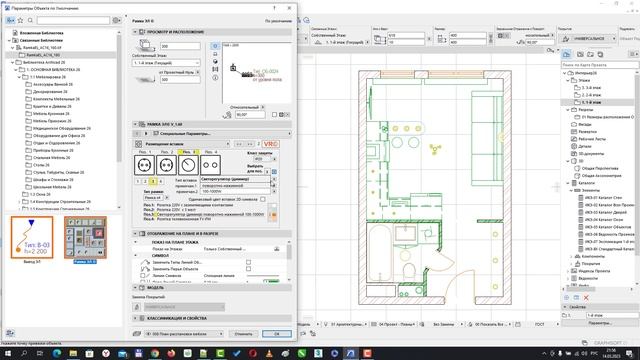Select the two-hole insert in position 4
The height and width of the screenshot is (360, 640).
point(210,165)
